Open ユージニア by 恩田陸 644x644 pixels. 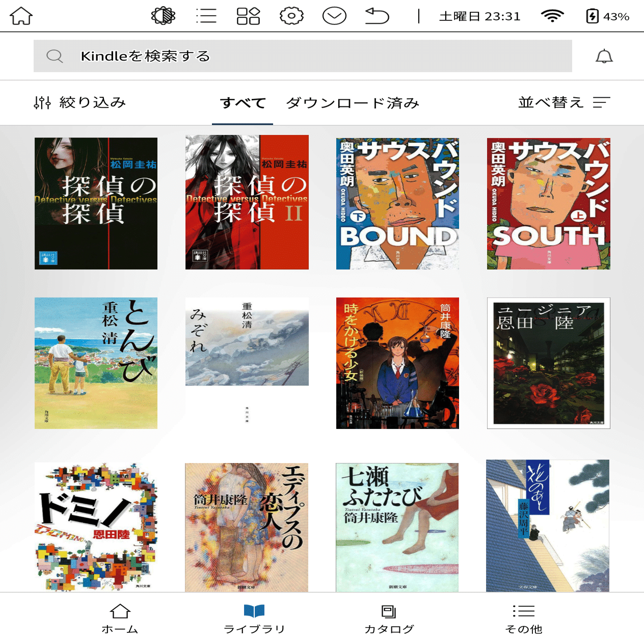click(x=549, y=363)
